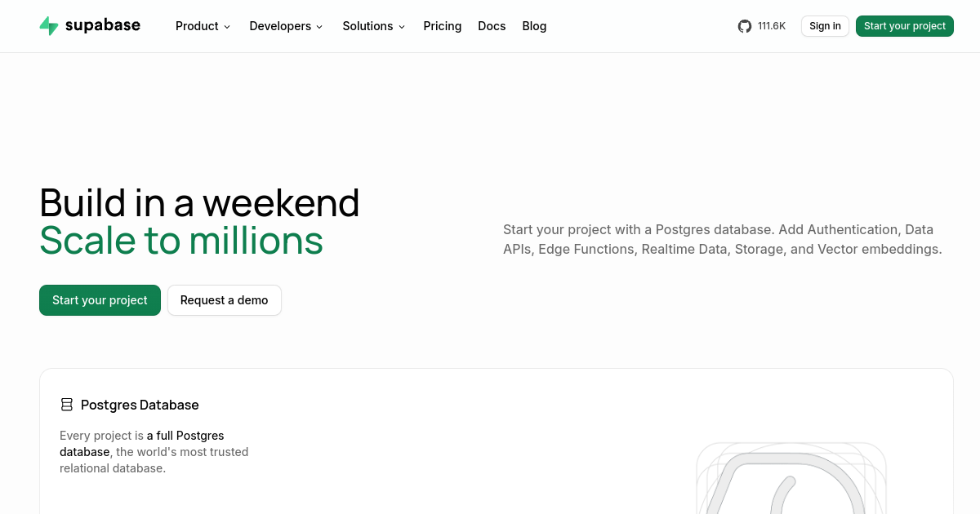Expand the Product dropdown menu
Viewport: 980px width, 514px height.
click(203, 26)
